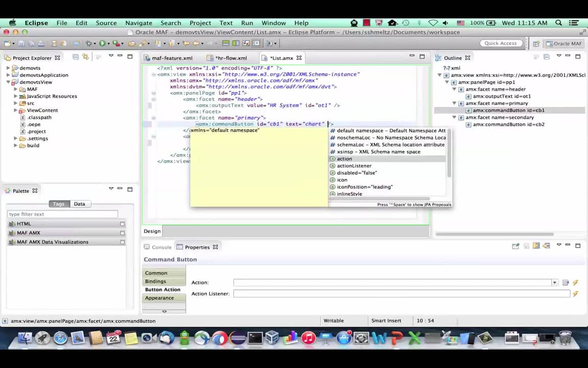Click the Back navigation arrow in toolbar
The width and height of the screenshot is (588, 368).
[x=195, y=43]
